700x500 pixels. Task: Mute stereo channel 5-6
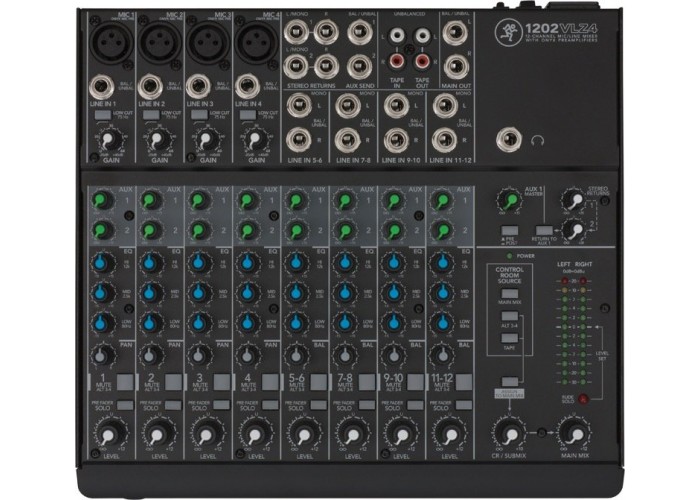pos(319,382)
